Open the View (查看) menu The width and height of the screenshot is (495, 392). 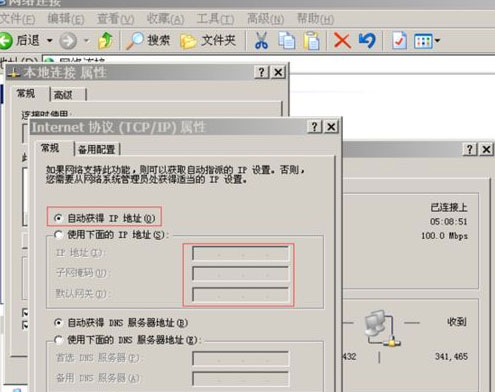pos(115,19)
